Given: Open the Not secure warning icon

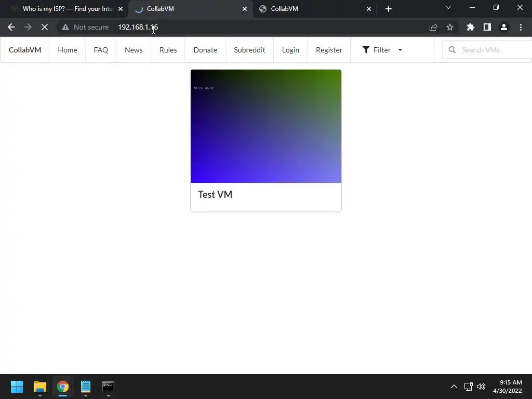Looking at the screenshot, I should (x=65, y=27).
